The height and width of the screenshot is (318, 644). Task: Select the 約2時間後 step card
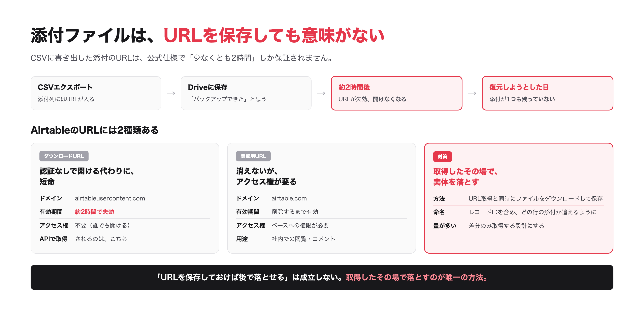[396, 93]
